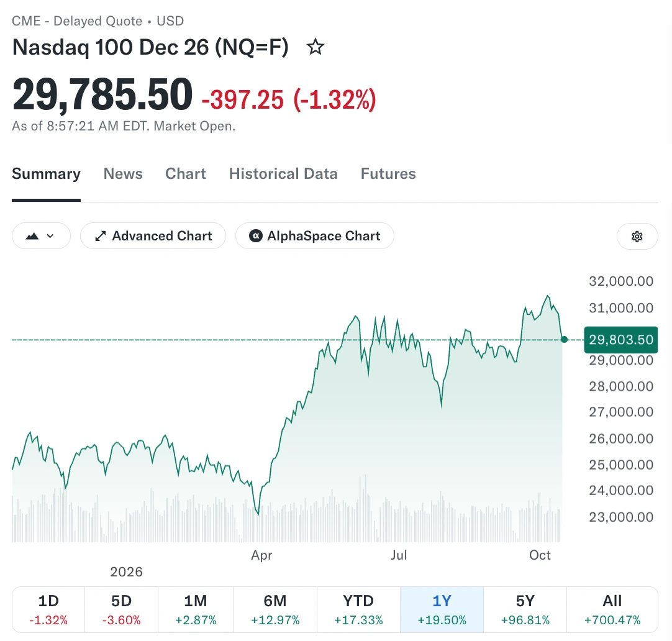Screen dimensions: 672x641
Task: Open the Chart tab
Action: point(186,173)
